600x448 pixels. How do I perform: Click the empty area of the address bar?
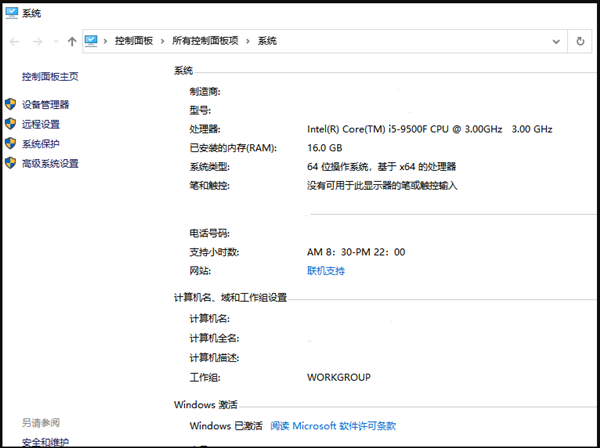tap(420, 41)
